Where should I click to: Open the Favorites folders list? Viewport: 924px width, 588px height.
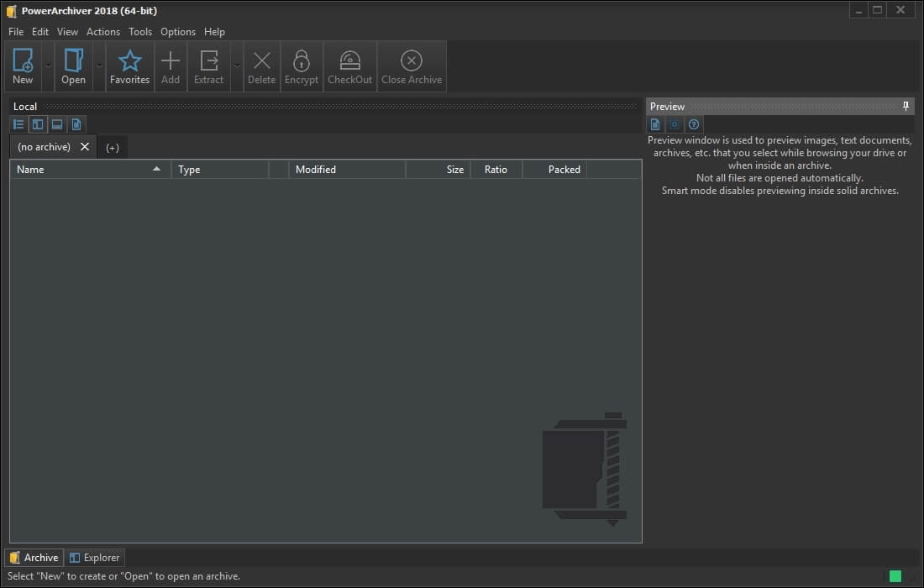pos(129,66)
